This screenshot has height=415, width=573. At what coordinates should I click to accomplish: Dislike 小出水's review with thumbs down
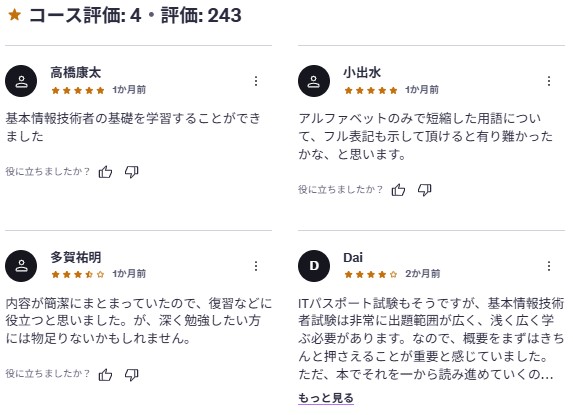click(425, 190)
